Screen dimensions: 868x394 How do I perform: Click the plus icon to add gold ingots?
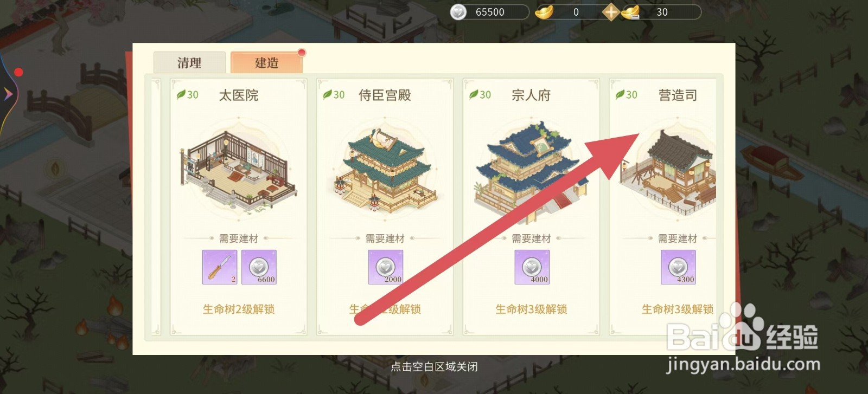click(x=611, y=12)
